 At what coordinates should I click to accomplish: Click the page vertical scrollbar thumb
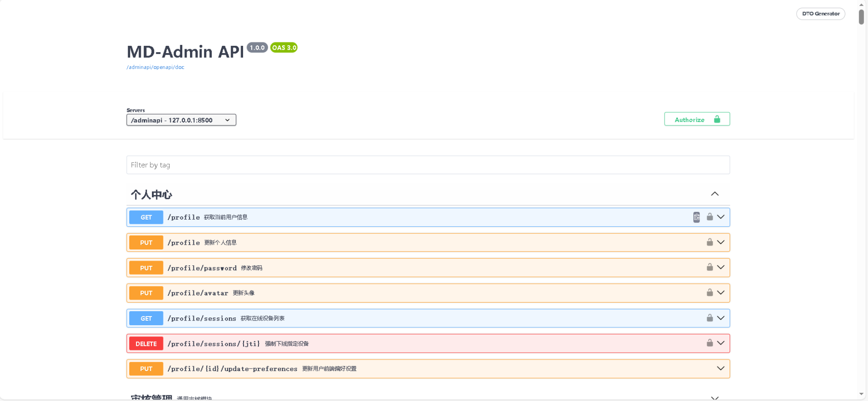(861, 16)
